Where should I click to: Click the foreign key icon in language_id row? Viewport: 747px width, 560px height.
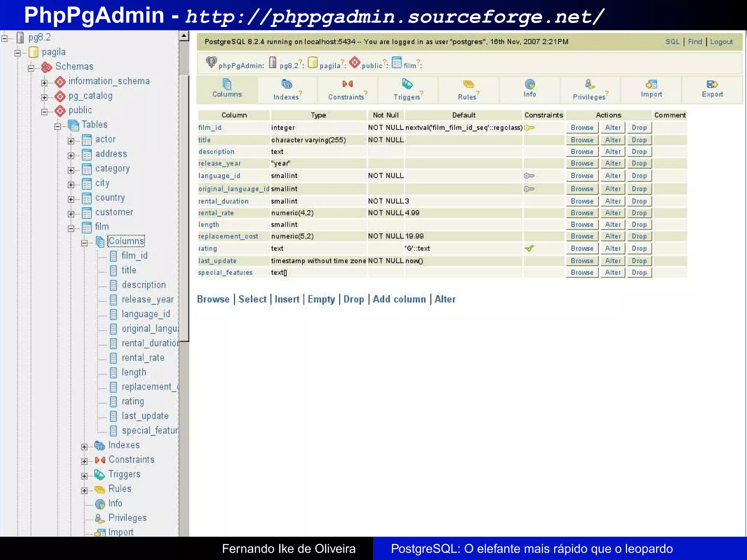[x=529, y=176]
